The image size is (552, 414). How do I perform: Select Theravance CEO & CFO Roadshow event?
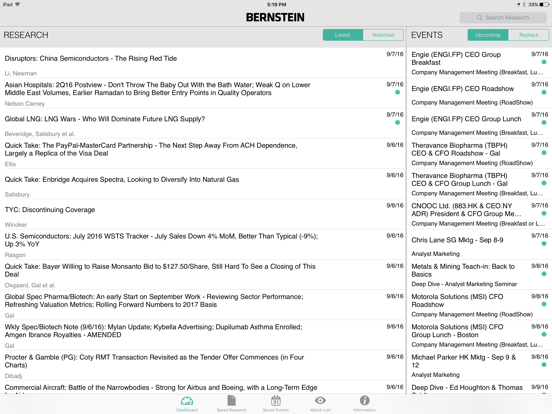point(479,154)
